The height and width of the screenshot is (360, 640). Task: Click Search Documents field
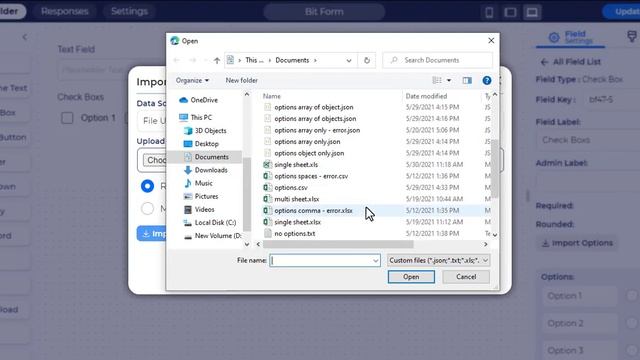(438, 60)
